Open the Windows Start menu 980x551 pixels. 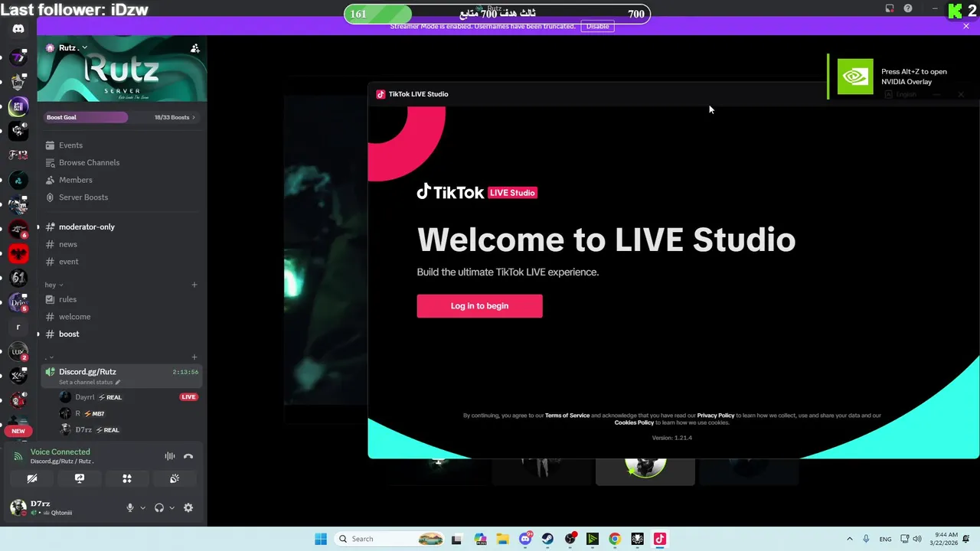click(321, 539)
